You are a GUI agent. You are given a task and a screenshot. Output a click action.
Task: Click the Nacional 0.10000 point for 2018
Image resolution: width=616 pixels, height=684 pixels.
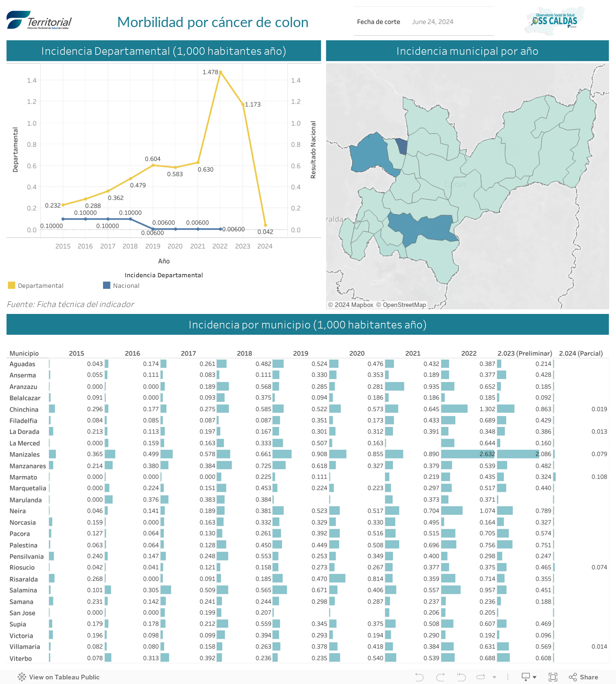click(x=131, y=219)
